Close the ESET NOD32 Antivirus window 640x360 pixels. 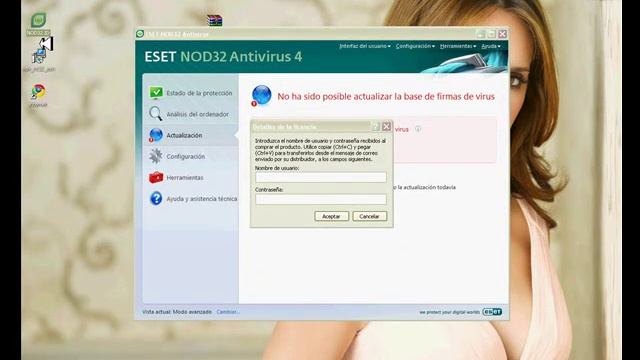(502, 34)
